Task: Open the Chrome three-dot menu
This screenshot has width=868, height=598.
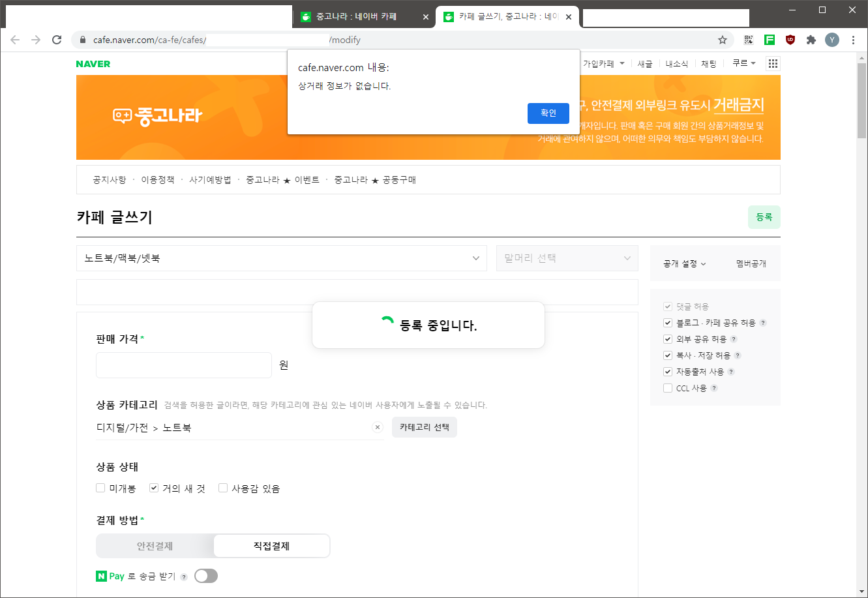Action: pyautogui.click(x=853, y=40)
